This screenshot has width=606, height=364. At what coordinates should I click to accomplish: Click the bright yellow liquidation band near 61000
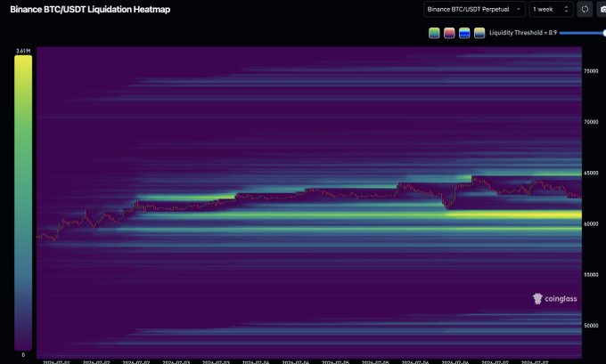(x=514, y=214)
